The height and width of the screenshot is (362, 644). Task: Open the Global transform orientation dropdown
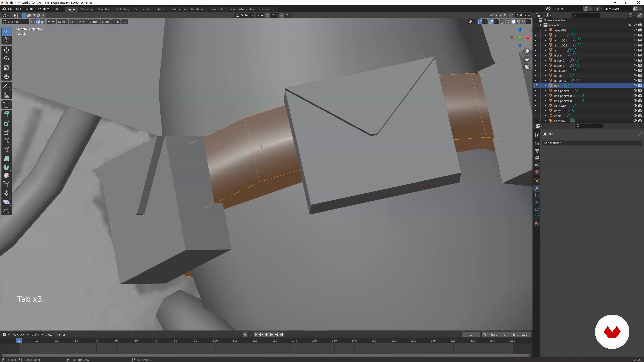(x=244, y=15)
